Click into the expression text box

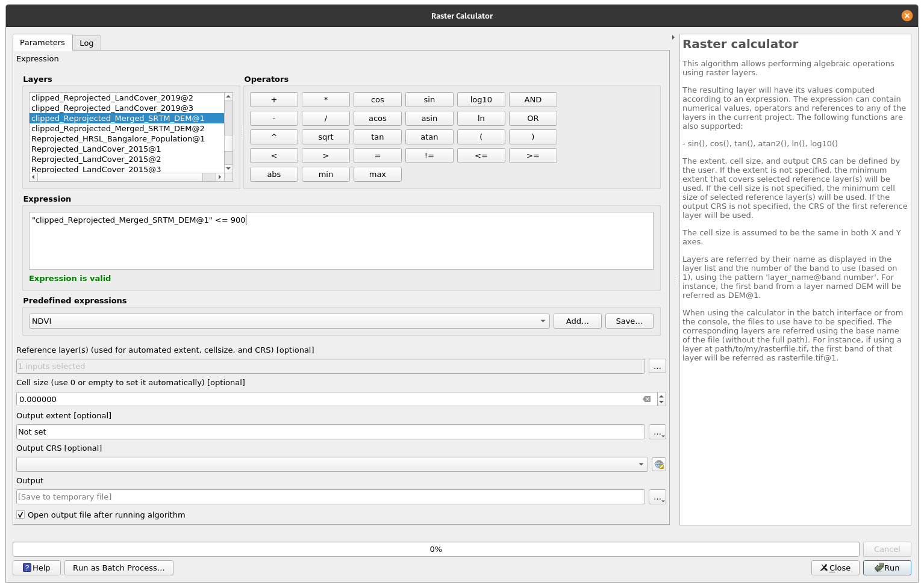341,241
